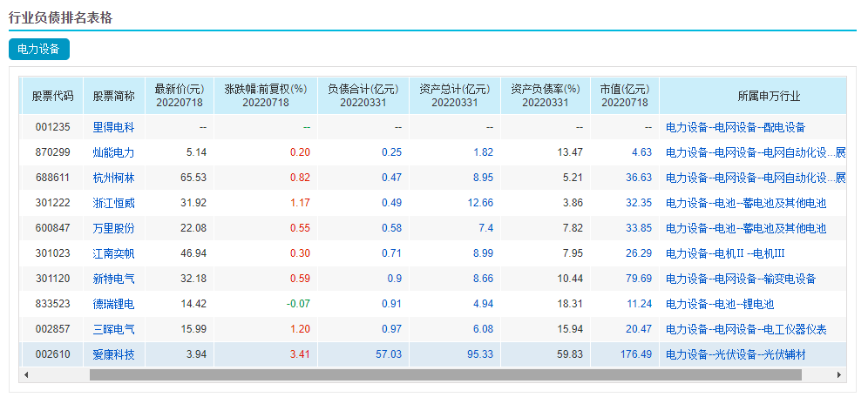Sort by 市值(亿元) column header
Viewport: 868px width, 404px height.
624,95
